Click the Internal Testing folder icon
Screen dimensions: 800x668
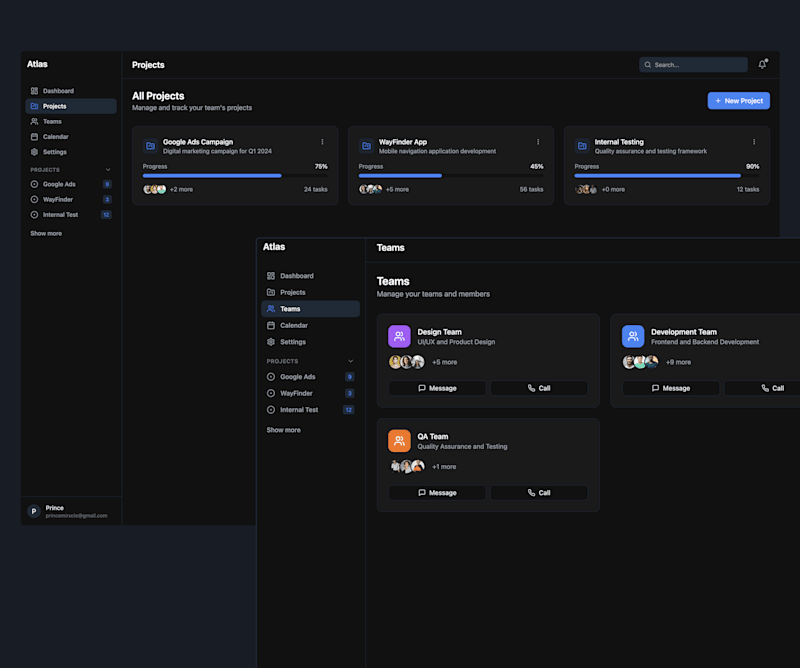pyautogui.click(x=582, y=146)
